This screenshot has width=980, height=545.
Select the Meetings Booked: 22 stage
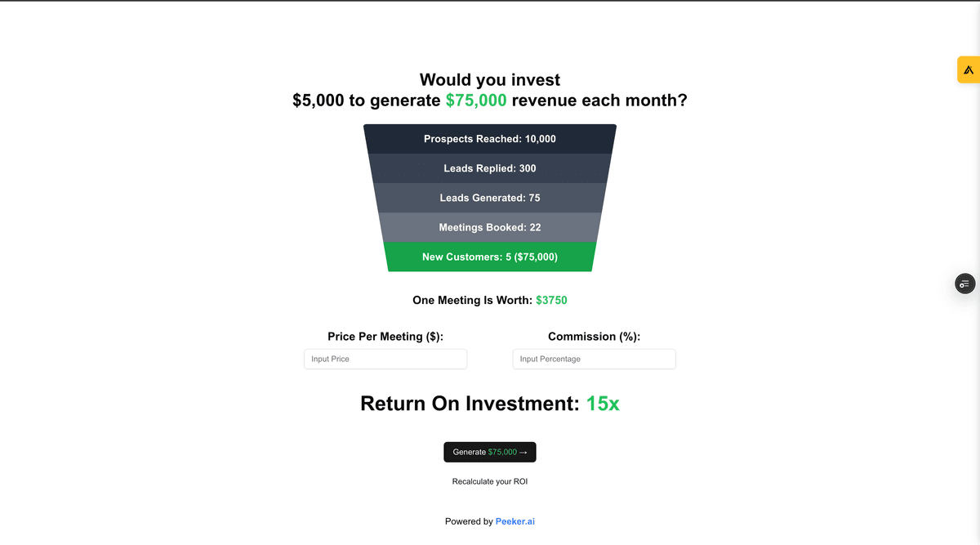pyautogui.click(x=490, y=227)
